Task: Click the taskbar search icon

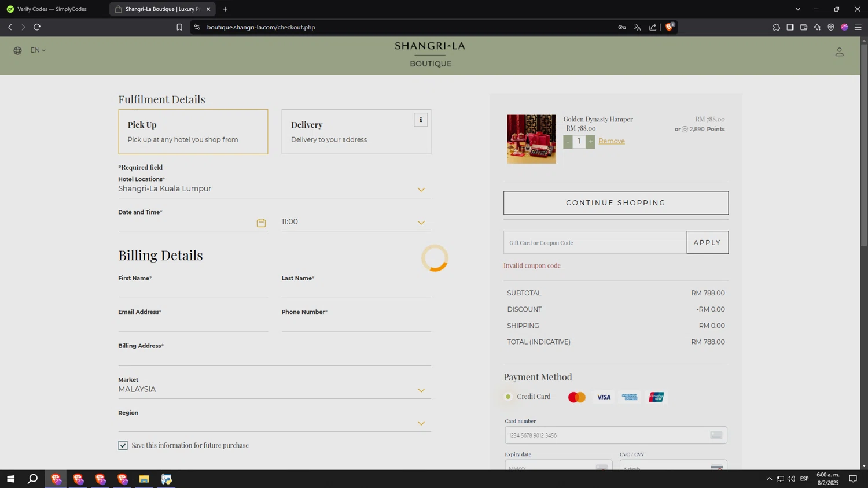Action: click(33, 479)
